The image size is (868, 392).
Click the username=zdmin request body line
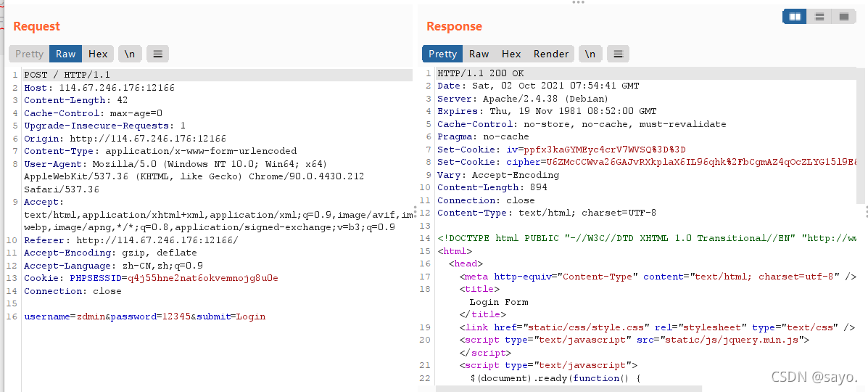coord(144,317)
